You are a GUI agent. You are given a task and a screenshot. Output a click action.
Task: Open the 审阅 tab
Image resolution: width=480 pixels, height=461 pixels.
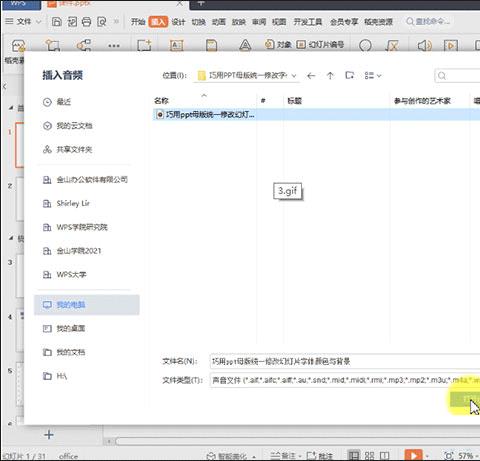tap(259, 22)
